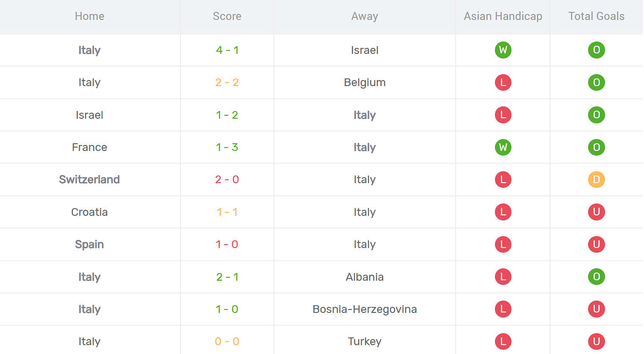Click green O total goals badge for Israel 1-2
Viewport: 644px width, 354px height.
click(x=596, y=115)
